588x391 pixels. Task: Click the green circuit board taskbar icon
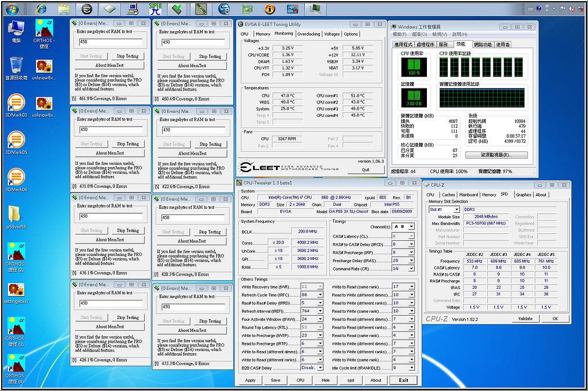[247, 8]
